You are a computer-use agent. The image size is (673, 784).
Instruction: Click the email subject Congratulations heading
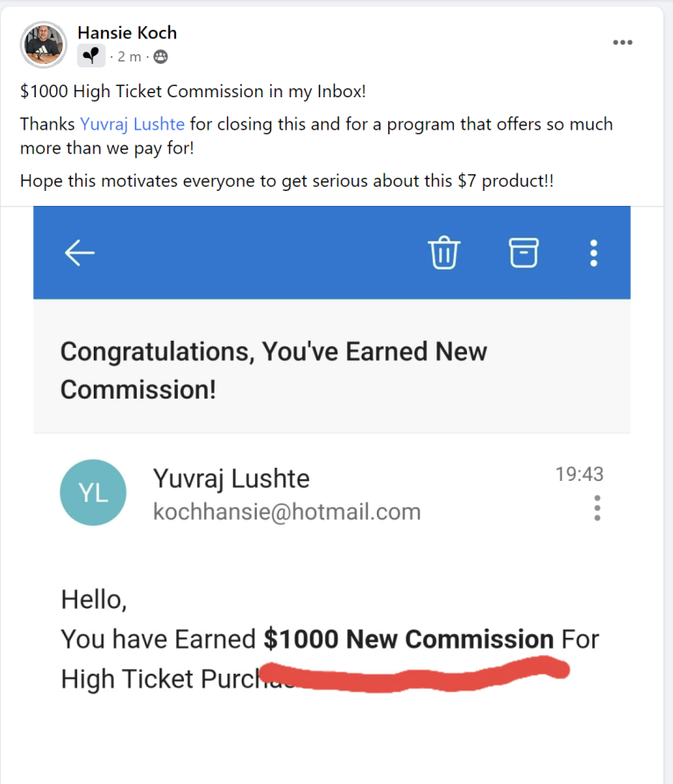click(x=273, y=370)
